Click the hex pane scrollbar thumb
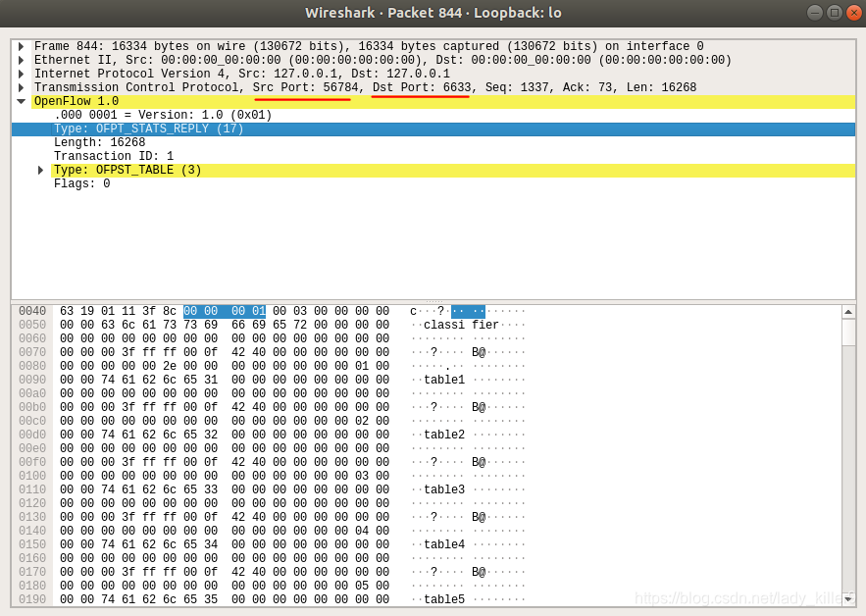The image size is (866, 616). [x=848, y=333]
